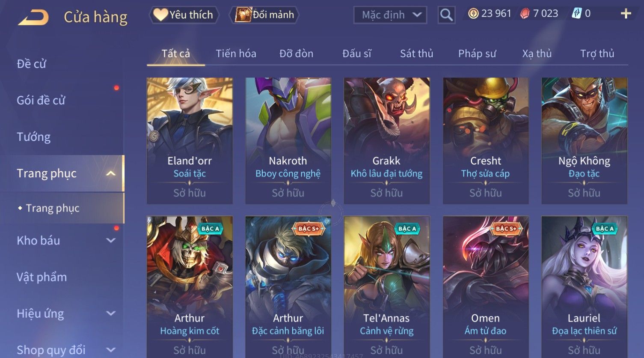The height and width of the screenshot is (358, 644).
Task: Expand the Kho báu sidebar section
Action: pyautogui.click(x=111, y=241)
